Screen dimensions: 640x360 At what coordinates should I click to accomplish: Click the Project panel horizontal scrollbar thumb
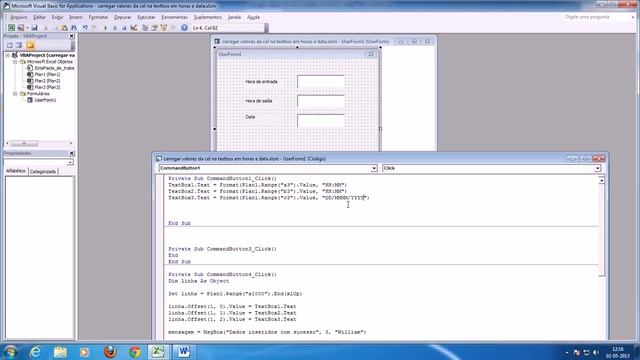[24, 143]
